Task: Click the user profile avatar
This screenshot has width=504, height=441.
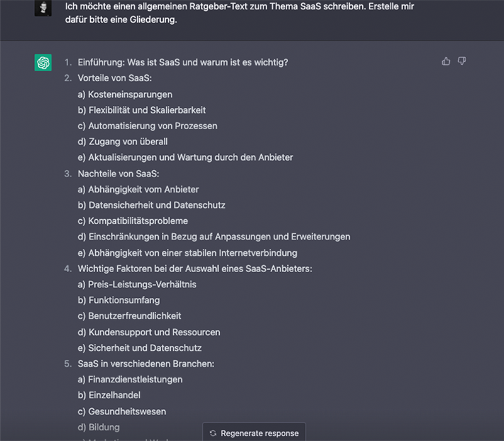Action: tap(43, 8)
